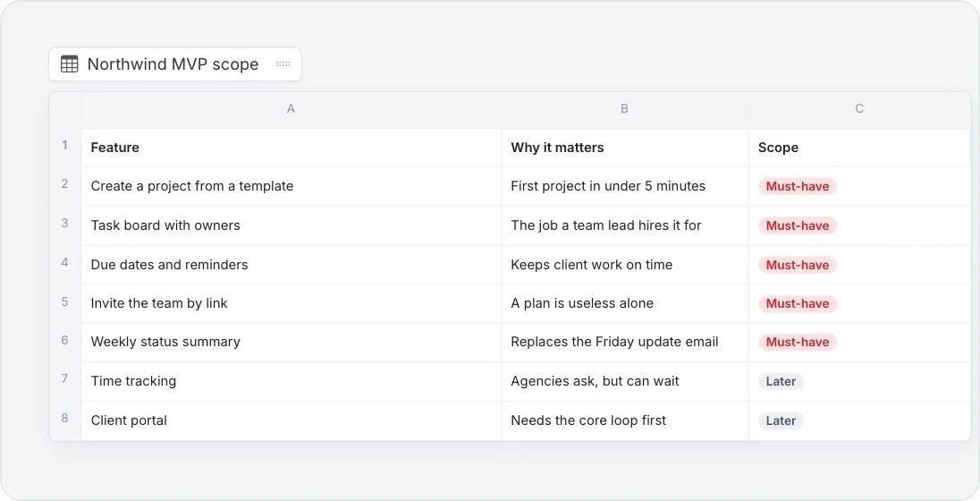Screen dimensions: 980x501
Task: Select row 5 header number
Action: point(65,301)
